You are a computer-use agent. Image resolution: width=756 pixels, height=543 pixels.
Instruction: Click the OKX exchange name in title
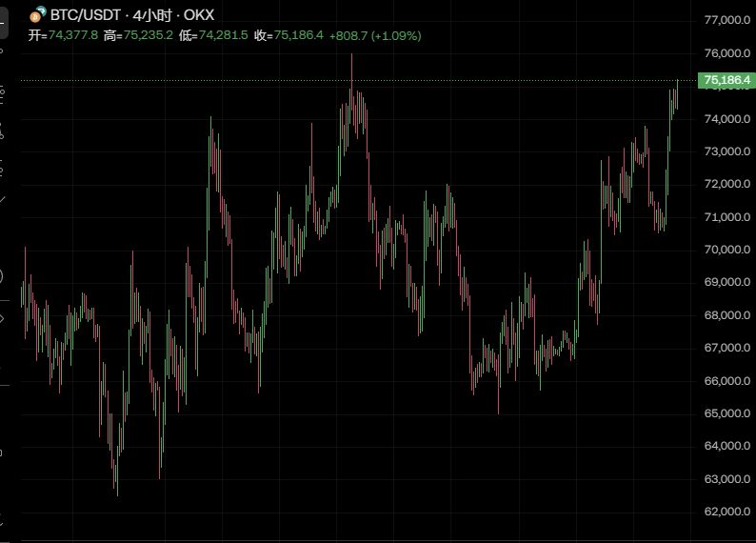point(199,16)
